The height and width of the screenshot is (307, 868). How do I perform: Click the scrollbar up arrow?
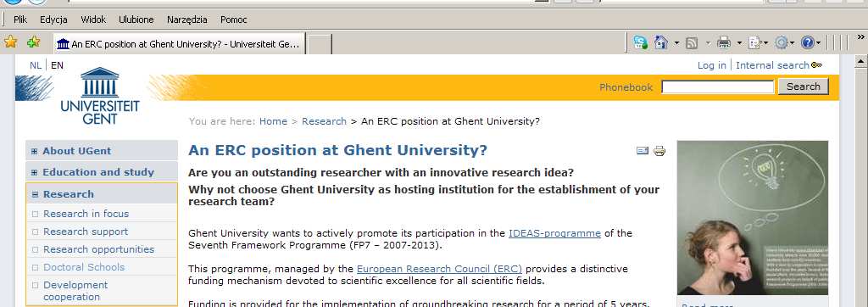pos(861,61)
